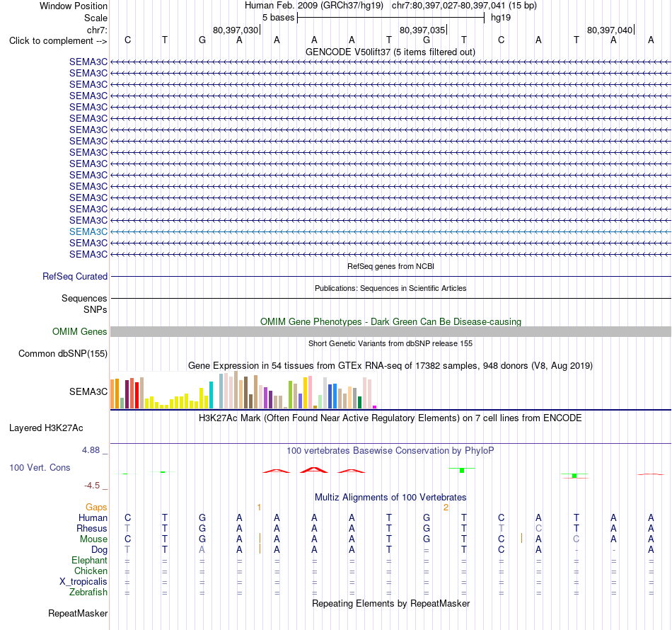
Task: Open the 'RefSeq genes from NCBI' track title
Action: click(390, 266)
